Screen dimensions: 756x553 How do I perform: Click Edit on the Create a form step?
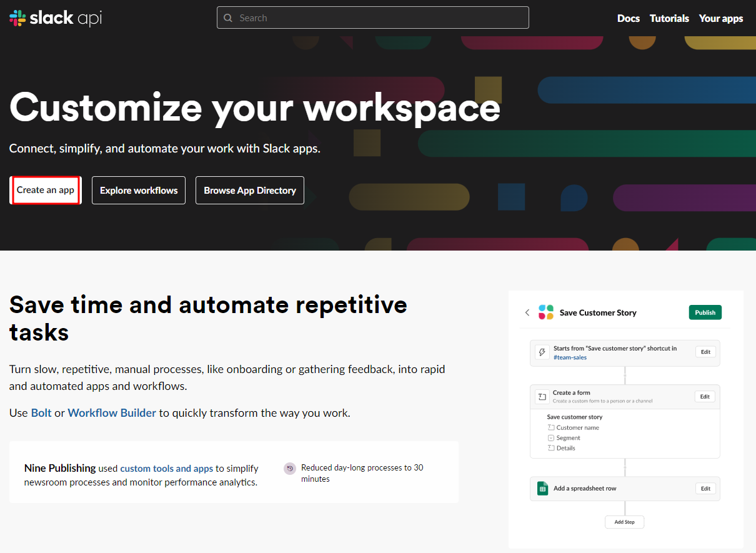pyautogui.click(x=705, y=396)
